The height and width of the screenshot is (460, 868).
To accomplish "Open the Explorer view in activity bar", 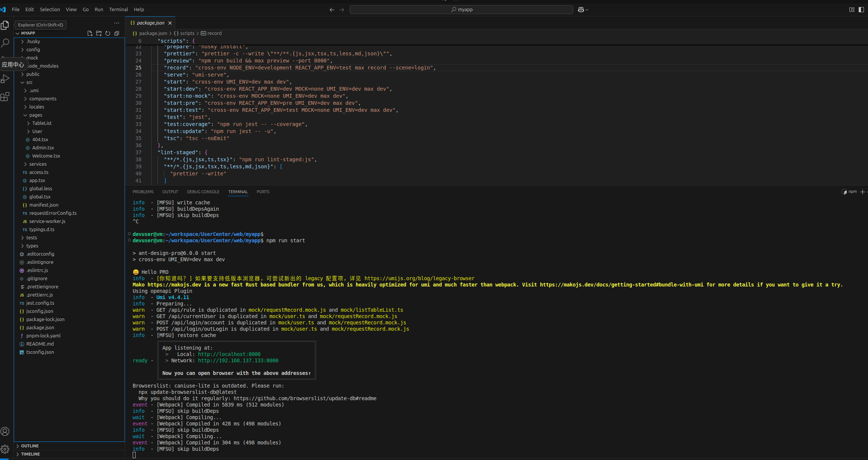I will tap(5, 25).
